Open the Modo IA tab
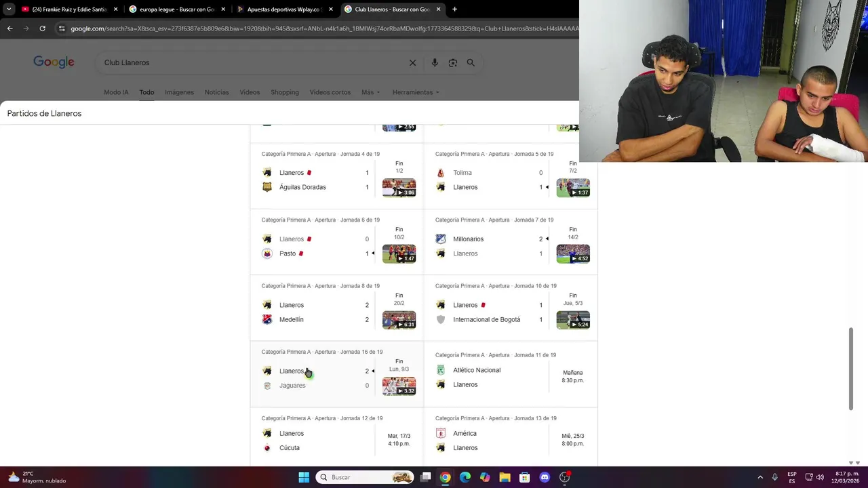This screenshot has width=868, height=488. tap(116, 92)
